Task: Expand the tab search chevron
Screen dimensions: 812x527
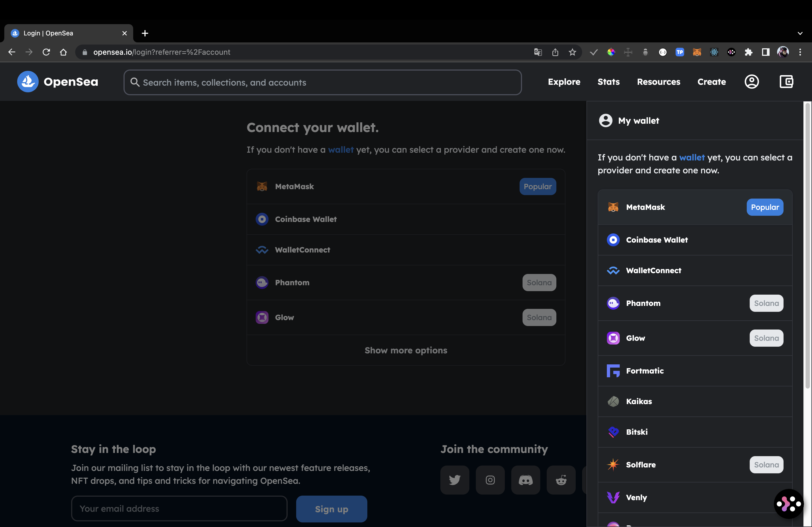Action: tap(800, 33)
